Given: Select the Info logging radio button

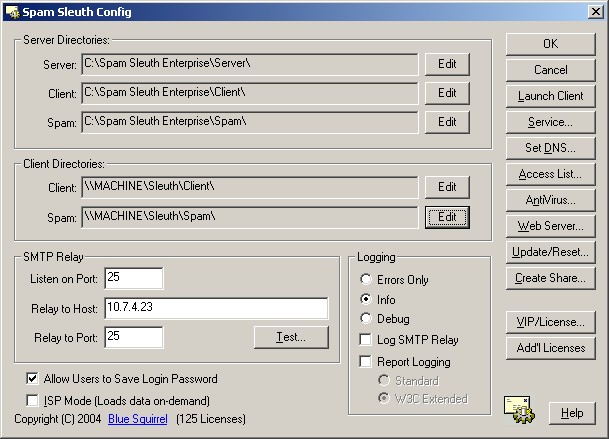Looking at the screenshot, I should tap(366, 299).
